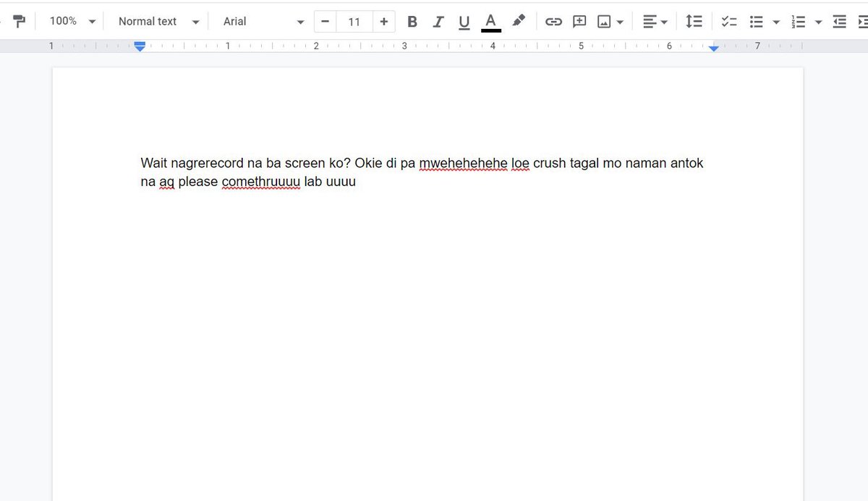Toggle bold formatting
The image size is (868, 501).
click(412, 21)
